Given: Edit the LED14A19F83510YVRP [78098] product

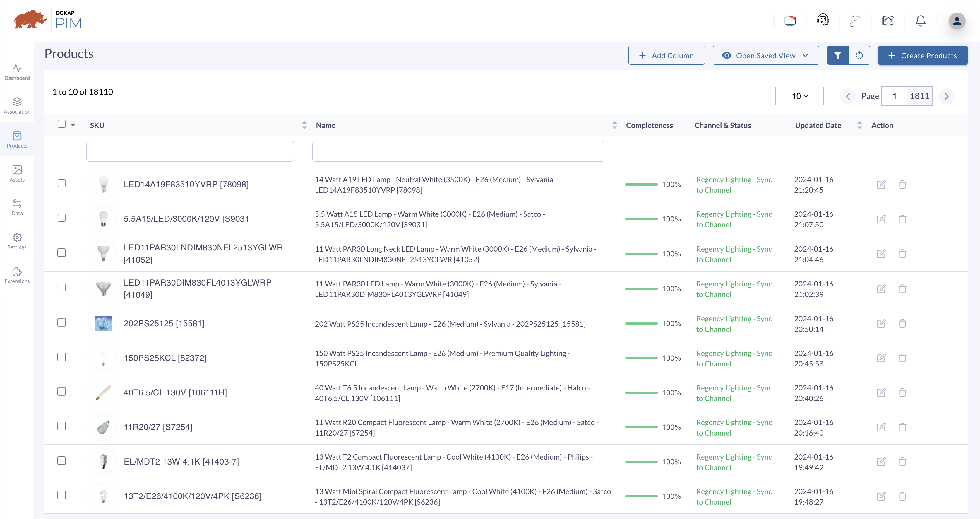Looking at the screenshot, I should coord(881,185).
